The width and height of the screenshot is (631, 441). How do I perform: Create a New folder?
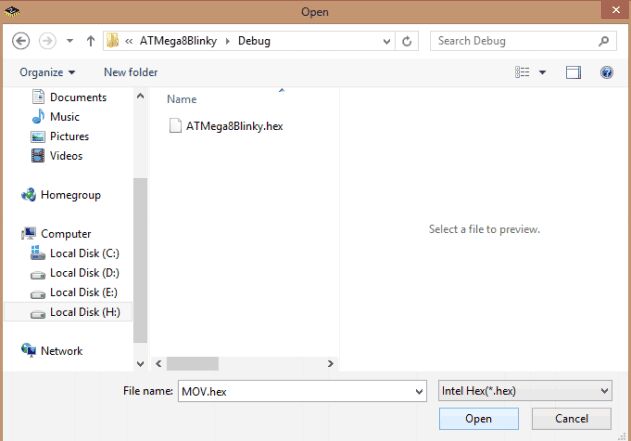(x=131, y=72)
